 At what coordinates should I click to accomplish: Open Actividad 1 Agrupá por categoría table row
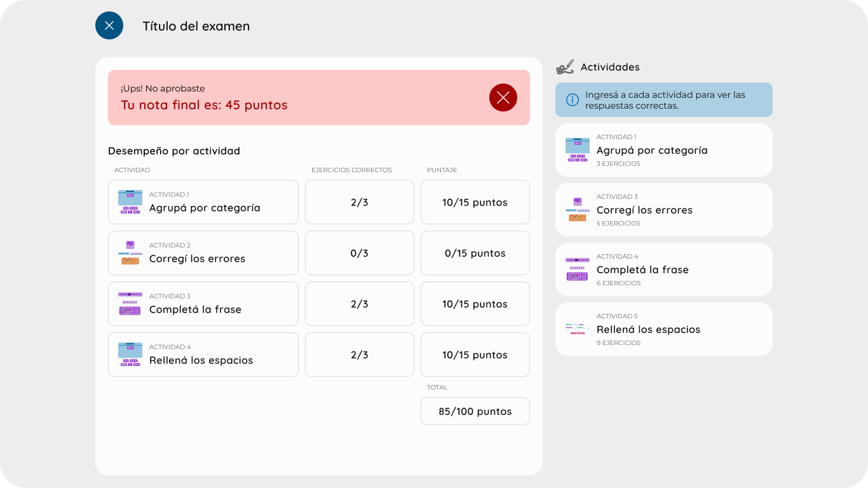[203, 202]
